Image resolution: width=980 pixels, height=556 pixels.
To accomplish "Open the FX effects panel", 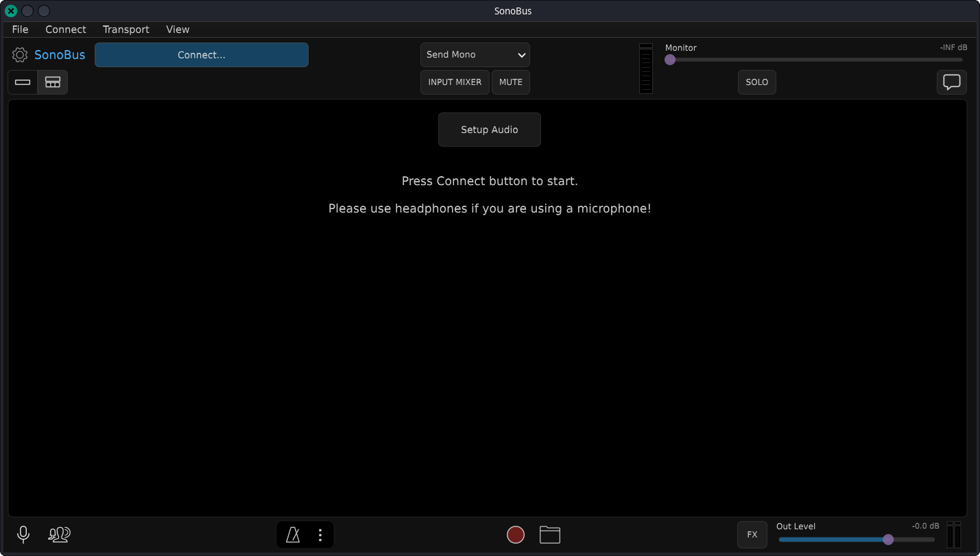I will 752,535.
